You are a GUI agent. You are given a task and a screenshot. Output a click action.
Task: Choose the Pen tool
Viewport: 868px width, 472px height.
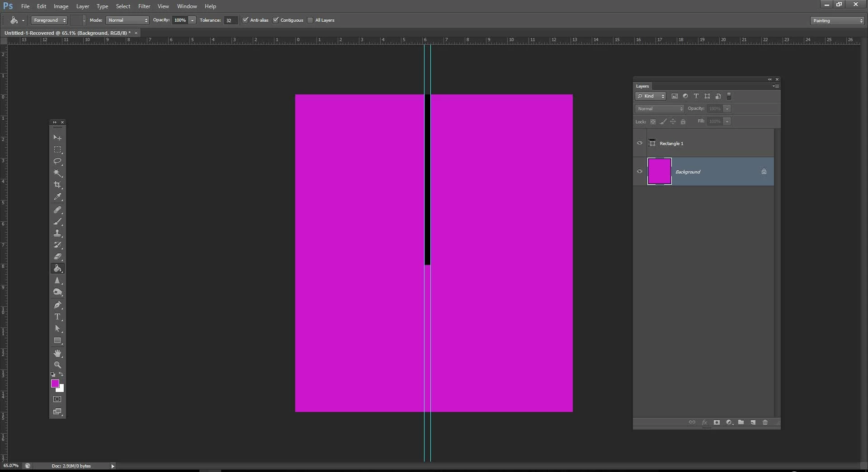click(57, 305)
